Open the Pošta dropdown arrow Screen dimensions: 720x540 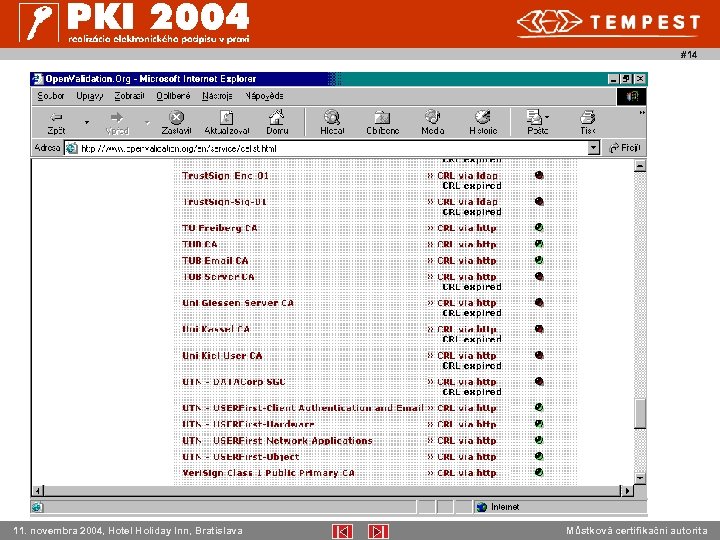[x=547, y=117]
